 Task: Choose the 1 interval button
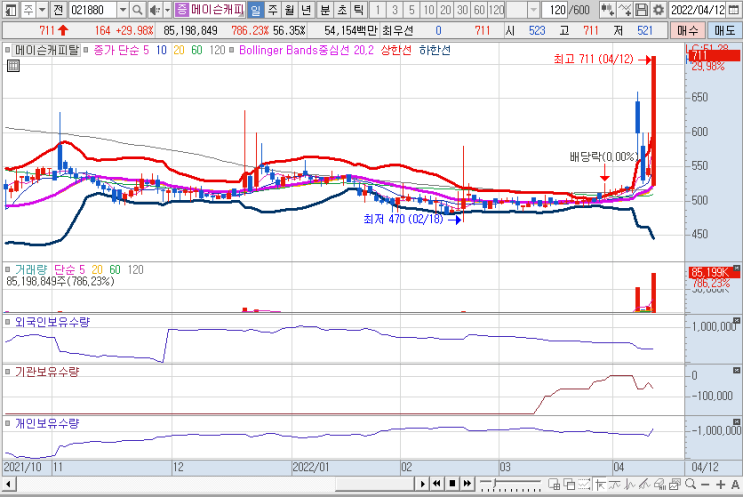click(x=378, y=9)
